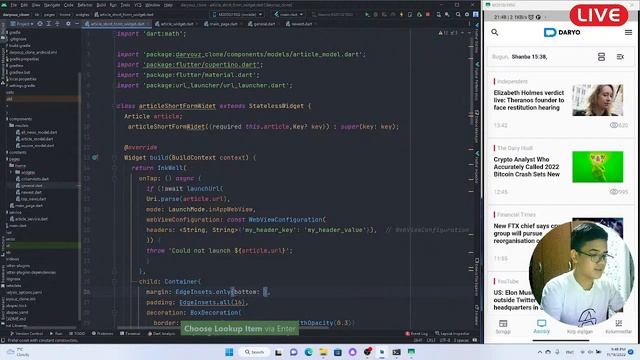The image size is (640, 360).
Task: Open the Event Log
Action: point(416,333)
